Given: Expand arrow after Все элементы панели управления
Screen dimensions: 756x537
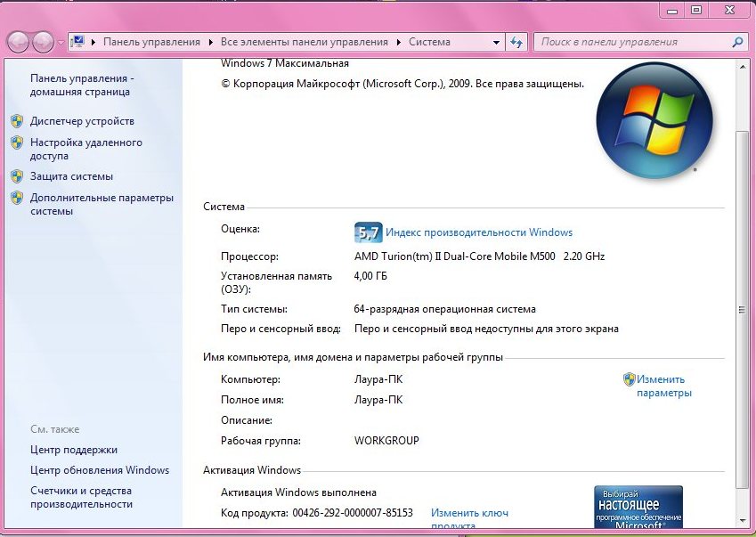Looking at the screenshot, I should (399, 43).
